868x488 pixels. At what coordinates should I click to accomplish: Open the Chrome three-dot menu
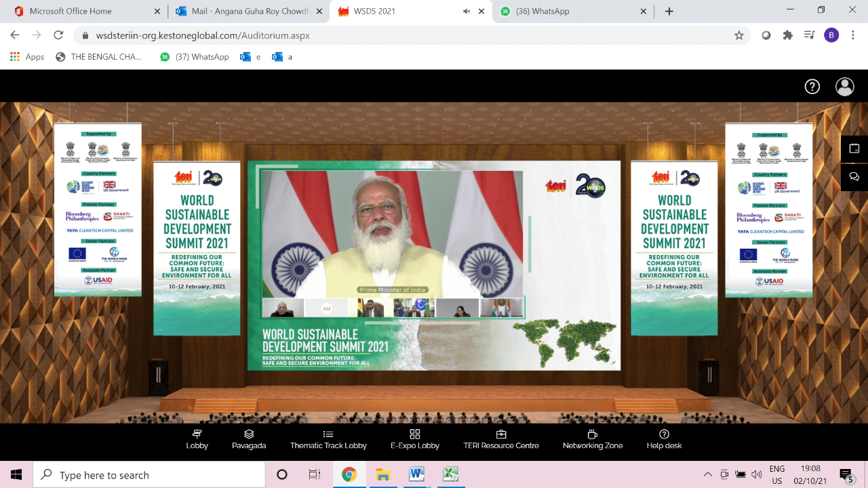tap(853, 35)
